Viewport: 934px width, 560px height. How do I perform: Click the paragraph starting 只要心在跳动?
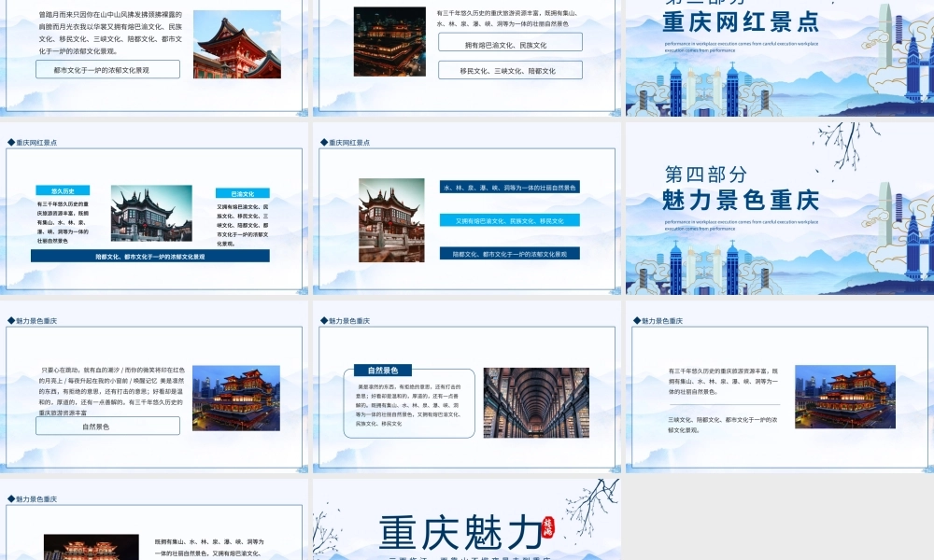111,391
